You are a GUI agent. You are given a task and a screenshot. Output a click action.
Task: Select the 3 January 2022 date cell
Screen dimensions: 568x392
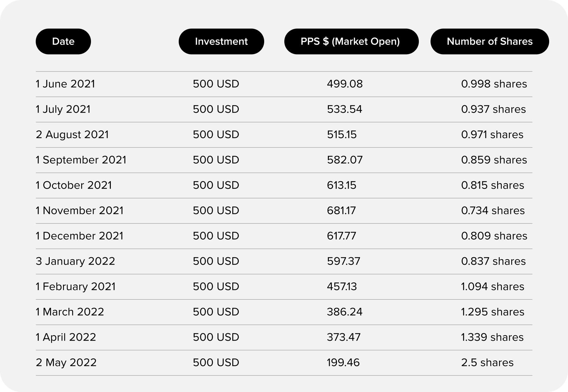coord(75,261)
